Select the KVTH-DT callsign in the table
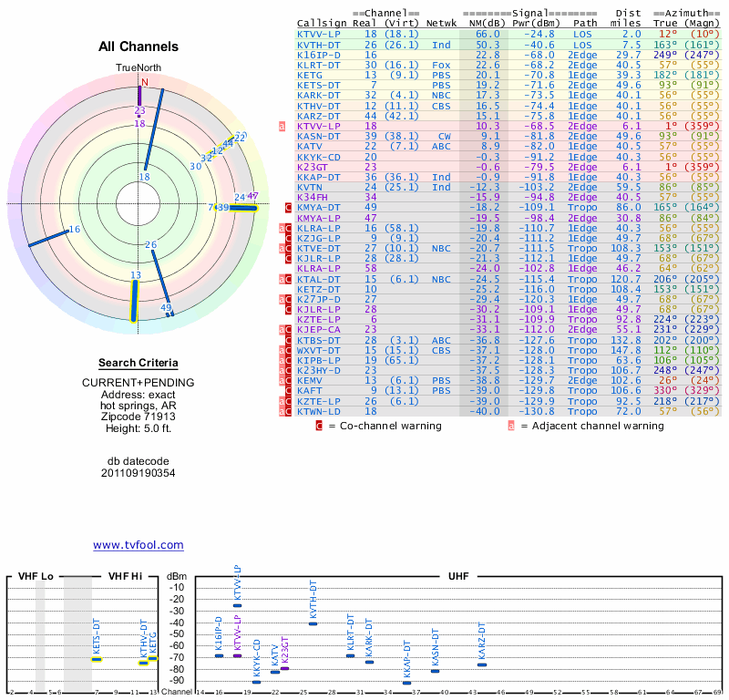 coord(319,45)
